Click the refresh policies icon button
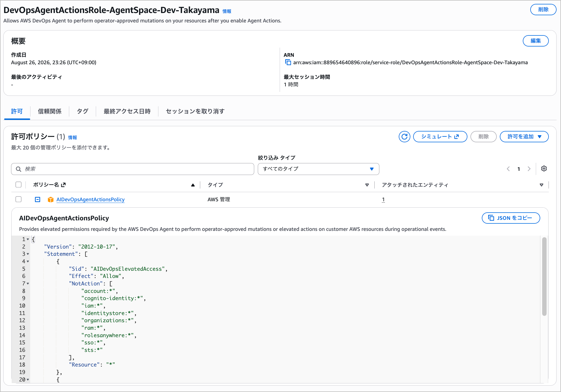This screenshot has height=392, width=561. pos(404,136)
